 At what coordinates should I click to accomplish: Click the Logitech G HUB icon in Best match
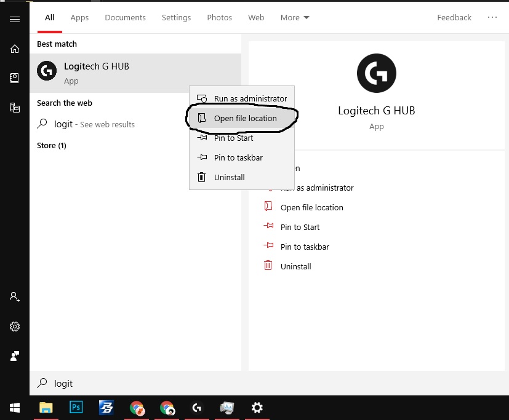[x=47, y=71]
